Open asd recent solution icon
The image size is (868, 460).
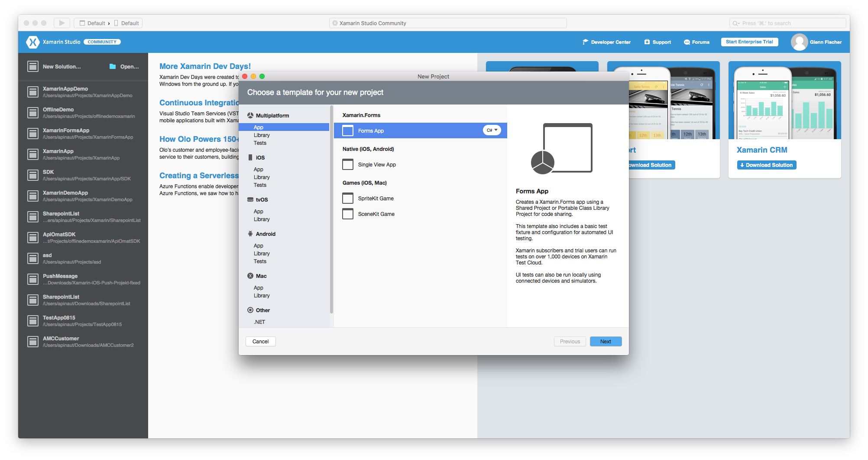tap(32, 258)
